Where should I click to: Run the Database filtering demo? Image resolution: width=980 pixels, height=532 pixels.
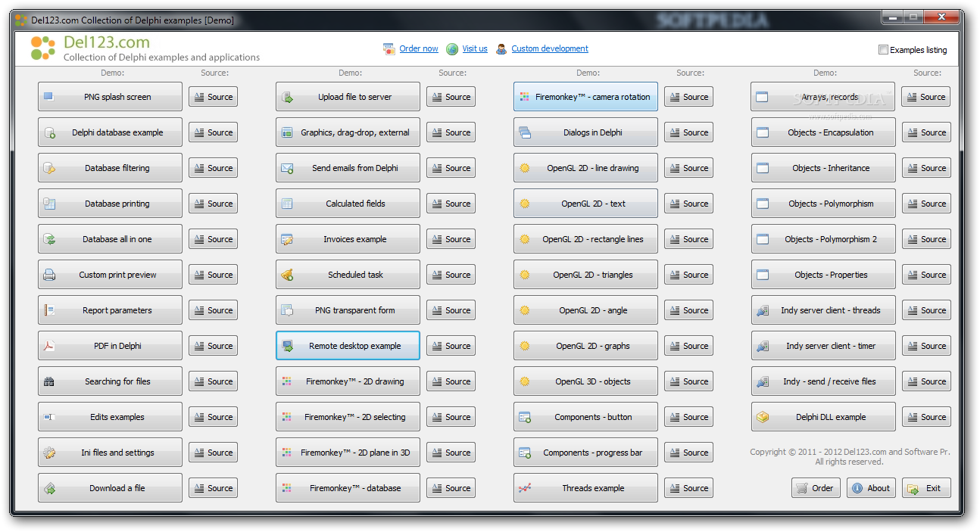click(x=110, y=168)
